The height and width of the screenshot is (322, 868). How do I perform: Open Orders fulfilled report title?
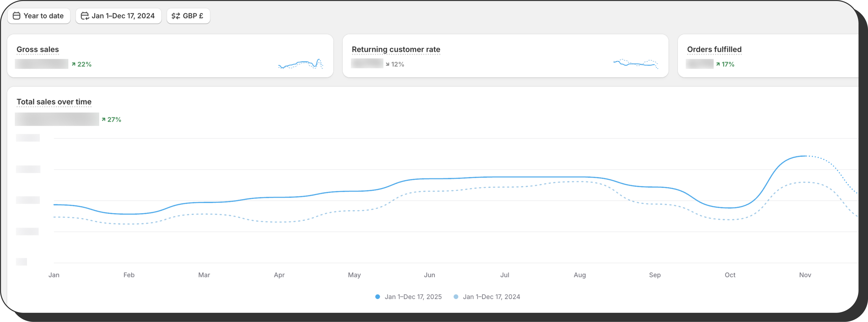[x=714, y=49]
